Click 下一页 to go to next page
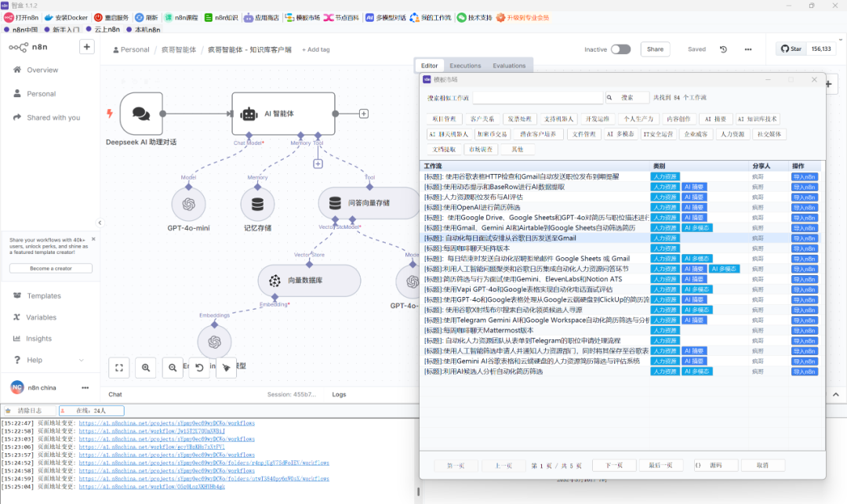The image size is (847, 504). point(613,465)
